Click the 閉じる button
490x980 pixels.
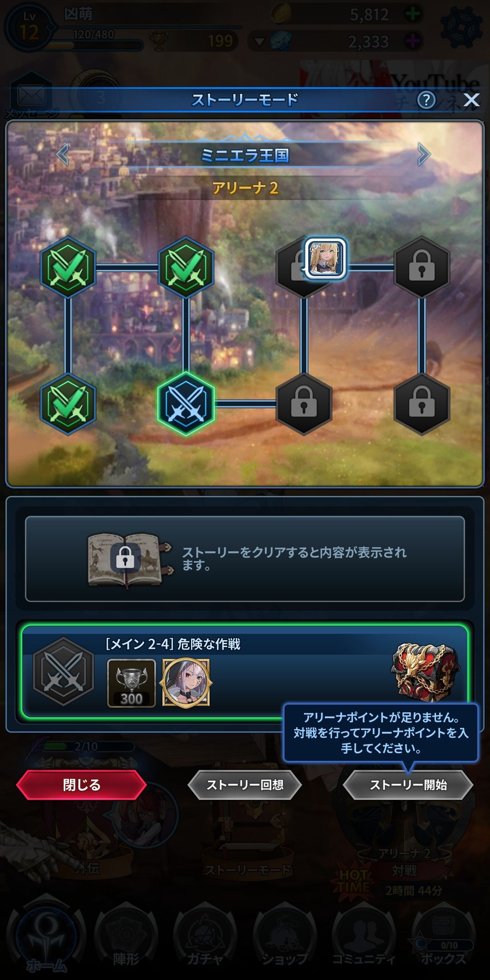pyautogui.click(x=82, y=785)
